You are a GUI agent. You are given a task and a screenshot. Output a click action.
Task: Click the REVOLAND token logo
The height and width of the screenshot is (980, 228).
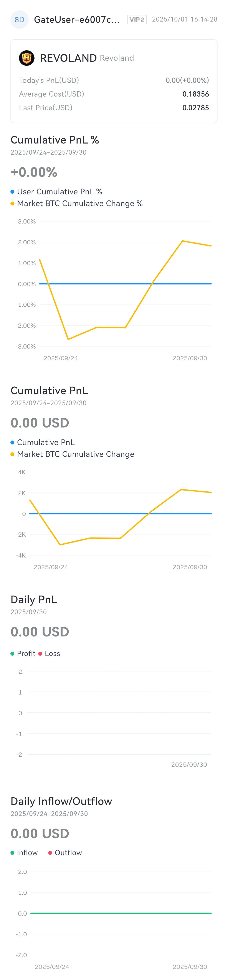(26, 58)
